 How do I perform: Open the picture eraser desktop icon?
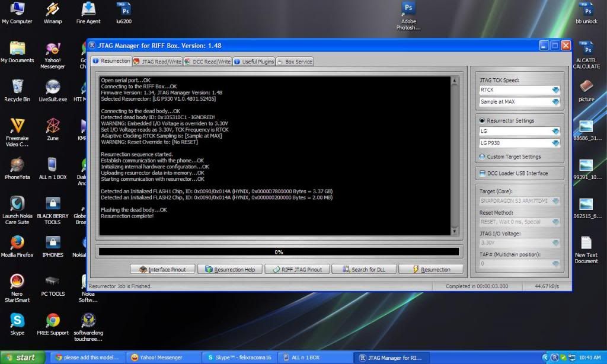[x=586, y=91]
